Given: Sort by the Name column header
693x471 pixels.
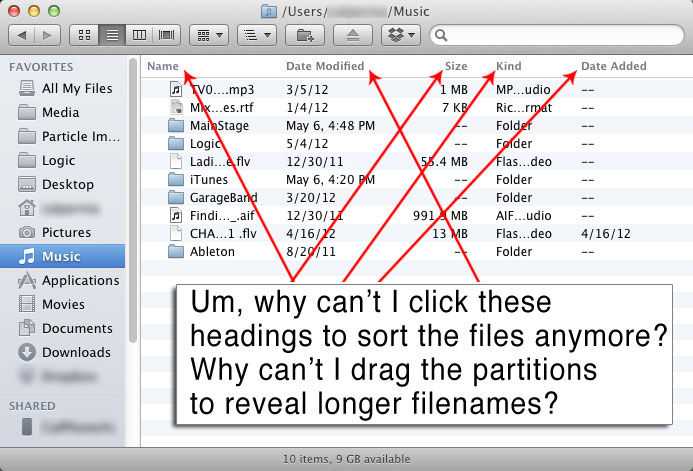Looking at the screenshot, I should (163, 66).
